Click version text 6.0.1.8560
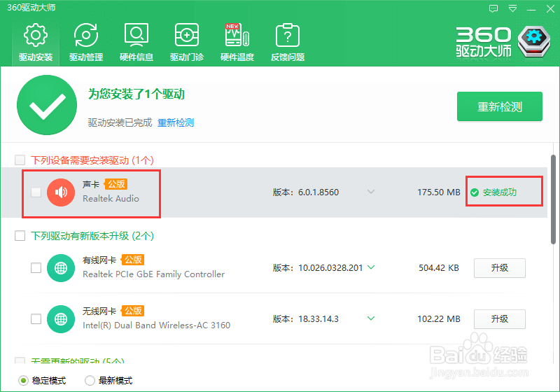 pos(318,192)
